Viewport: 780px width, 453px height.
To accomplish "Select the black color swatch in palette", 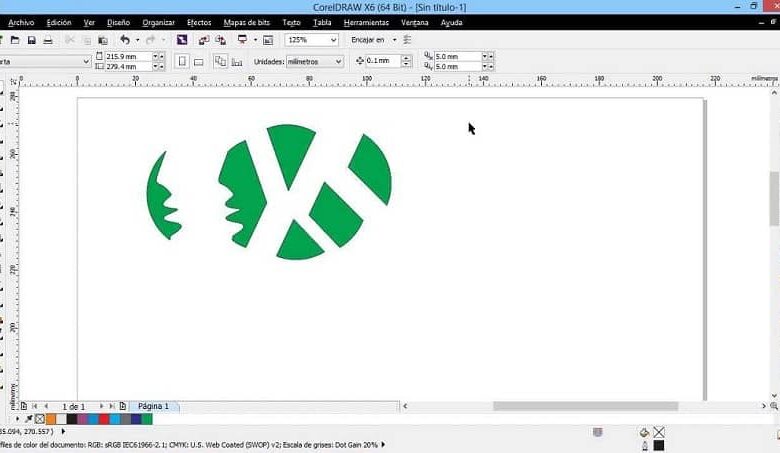I will (72, 419).
